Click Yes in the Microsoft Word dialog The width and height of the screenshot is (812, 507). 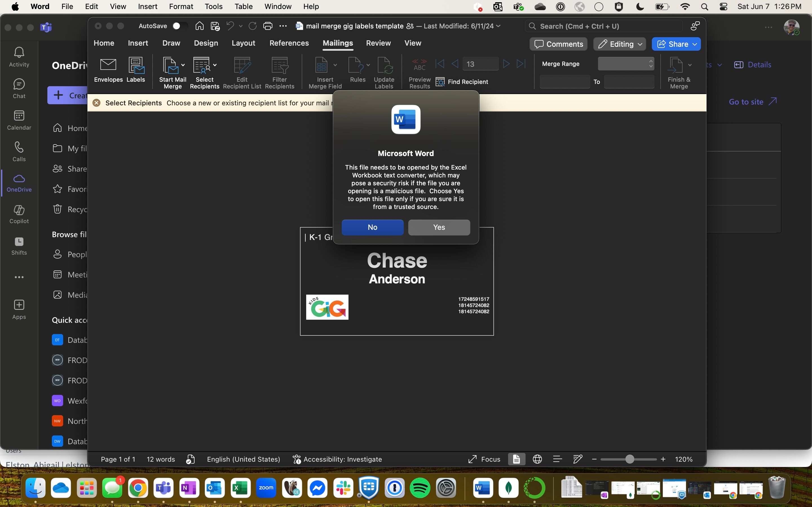pyautogui.click(x=438, y=227)
